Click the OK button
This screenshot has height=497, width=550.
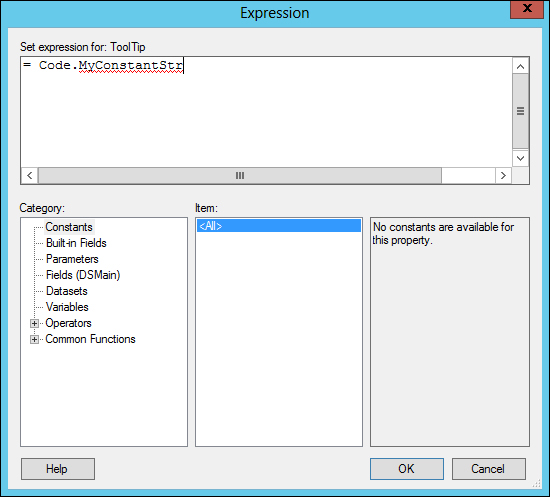407,469
